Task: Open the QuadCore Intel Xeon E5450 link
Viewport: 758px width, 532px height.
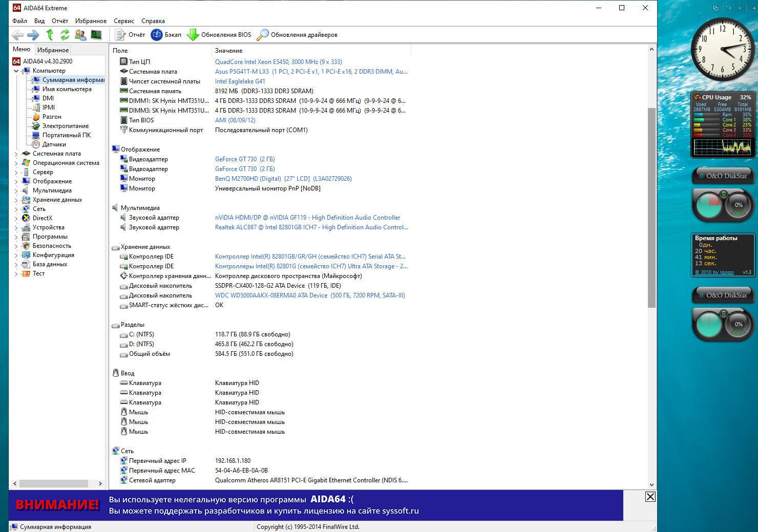Action: point(278,62)
